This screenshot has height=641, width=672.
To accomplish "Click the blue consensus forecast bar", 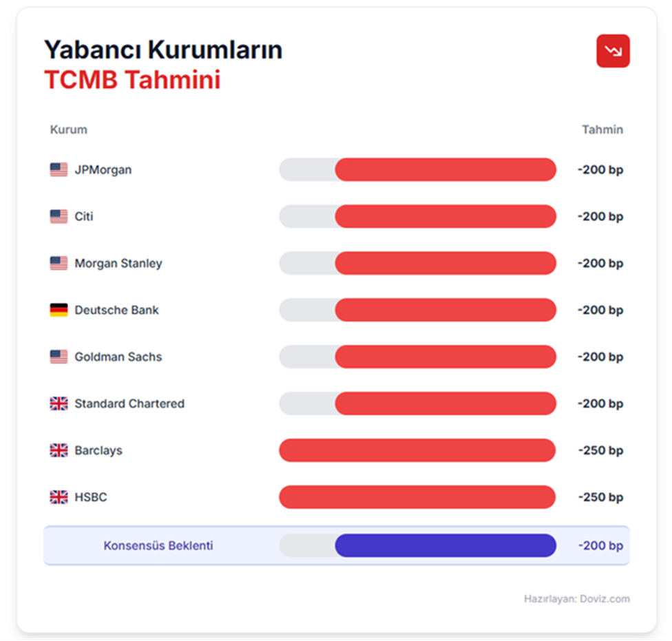I will coord(445,546).
